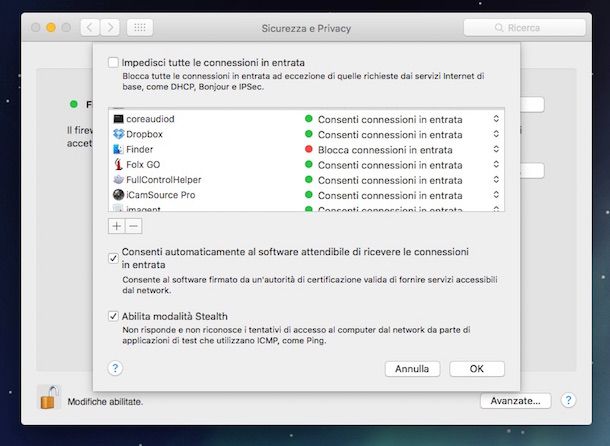Go forward with the right arrow button

tap(110, 28)
